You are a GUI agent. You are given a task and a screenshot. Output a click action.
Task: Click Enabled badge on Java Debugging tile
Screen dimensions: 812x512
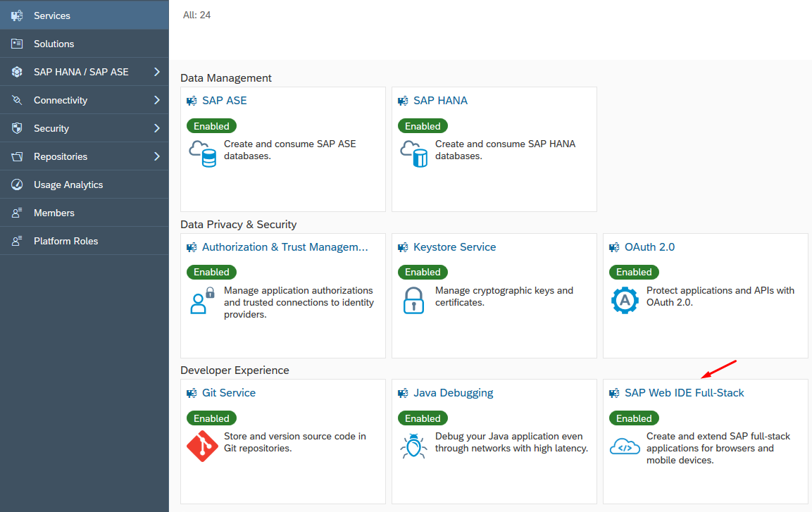point(423,418)
